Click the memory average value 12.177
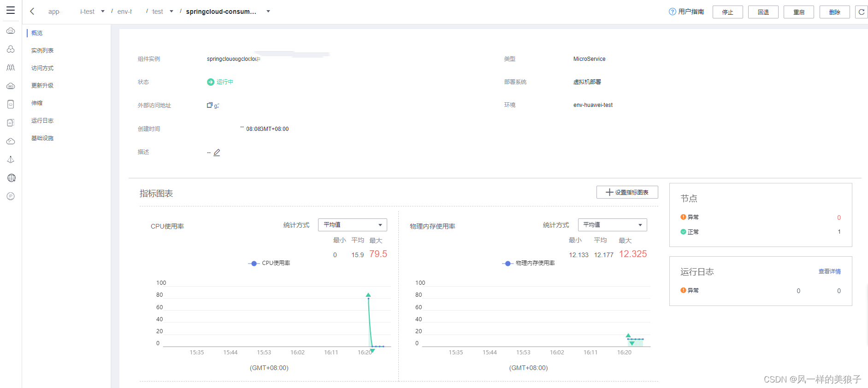The width and height of the screenshot is (868, 388). (604, 255)
